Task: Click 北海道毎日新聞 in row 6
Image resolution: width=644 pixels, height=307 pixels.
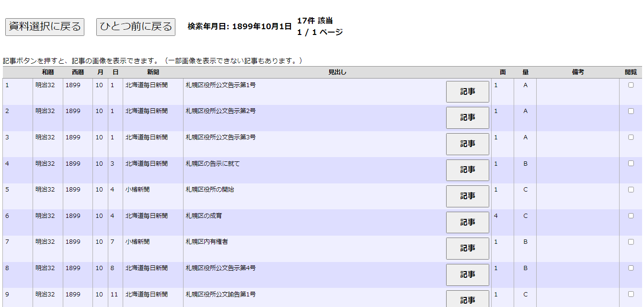Action: (x=147, y=216)
